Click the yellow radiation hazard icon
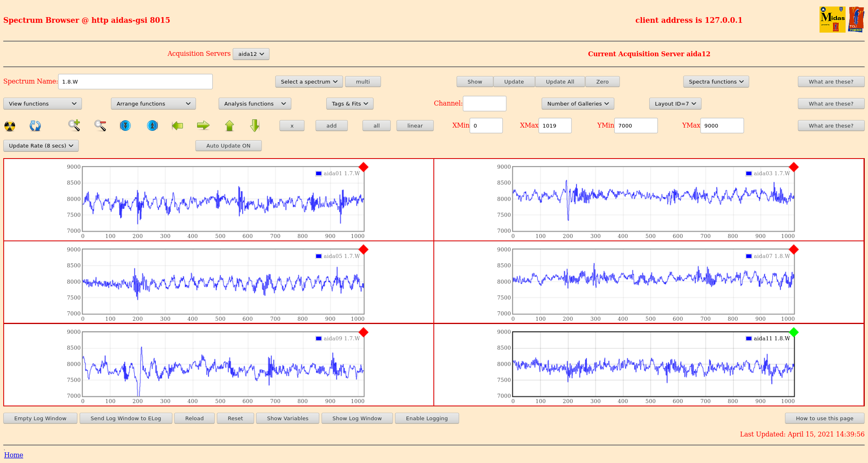The image size is (868, 463). point(10,126)
